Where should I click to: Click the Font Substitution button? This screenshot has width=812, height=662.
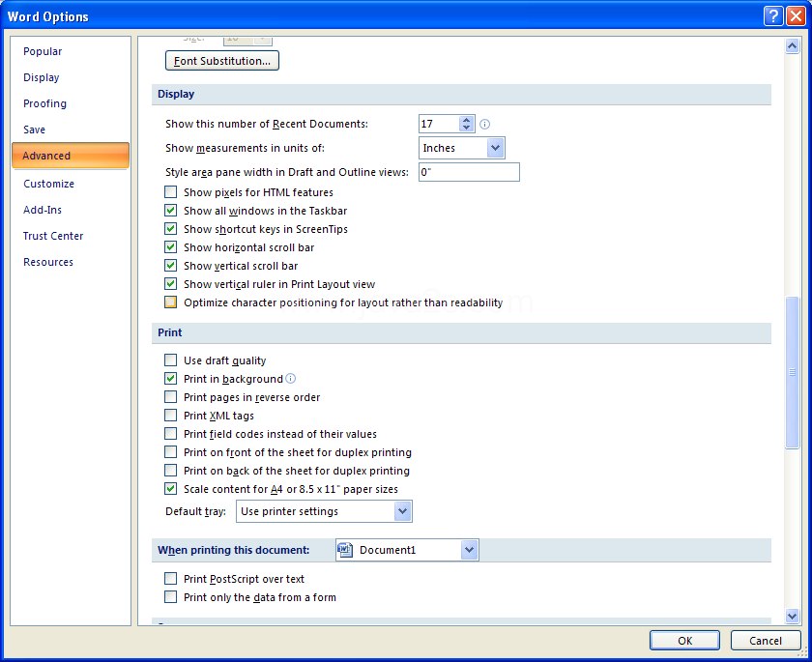(x=222, y=61)
